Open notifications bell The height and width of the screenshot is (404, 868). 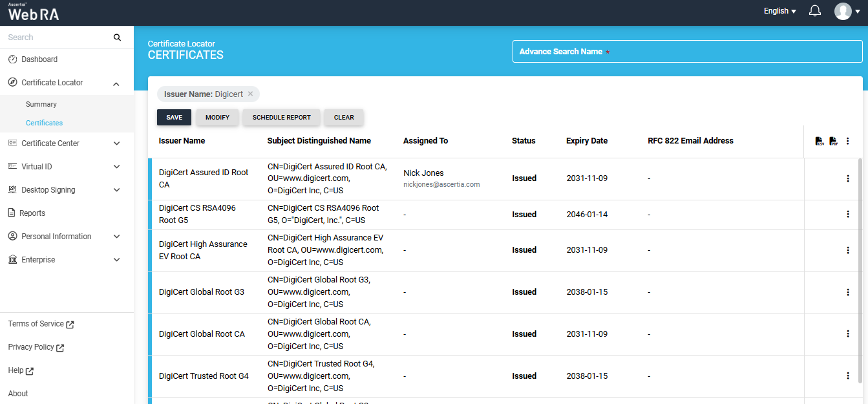[x=815, y=11]
